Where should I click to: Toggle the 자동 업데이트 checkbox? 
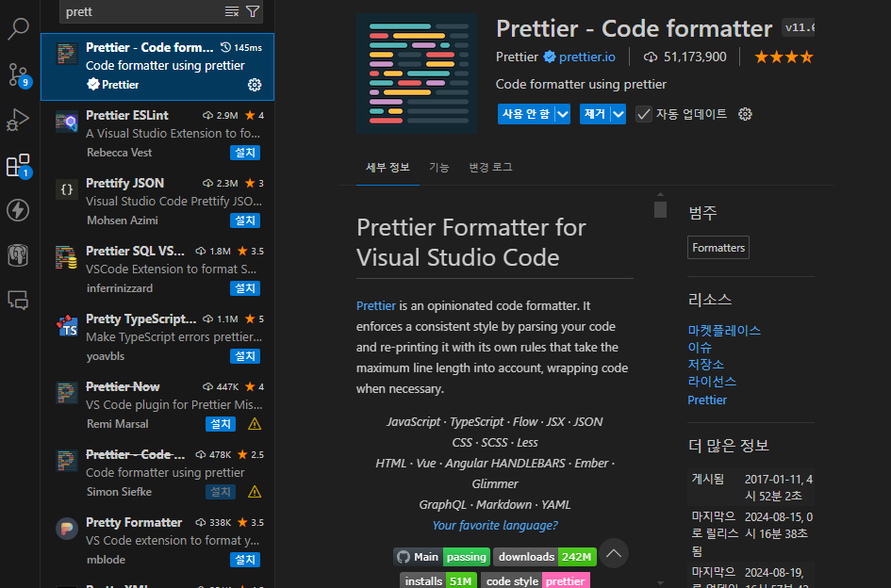pos(643,114)
